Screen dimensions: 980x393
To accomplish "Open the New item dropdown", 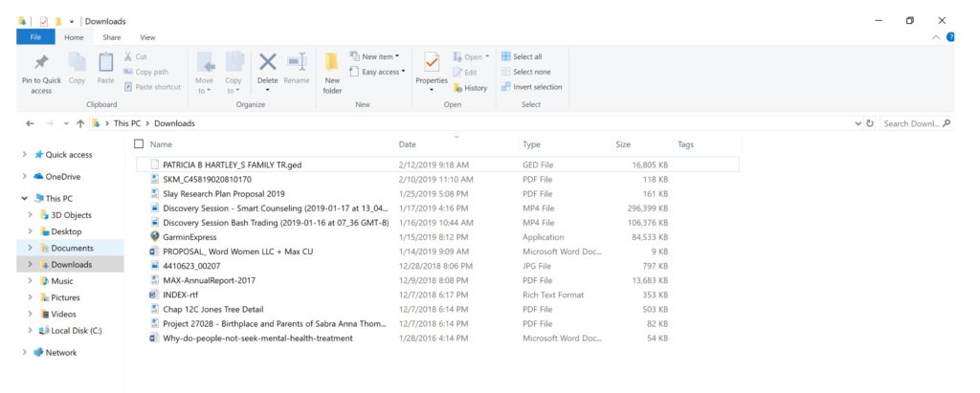I will click(374, 56).
